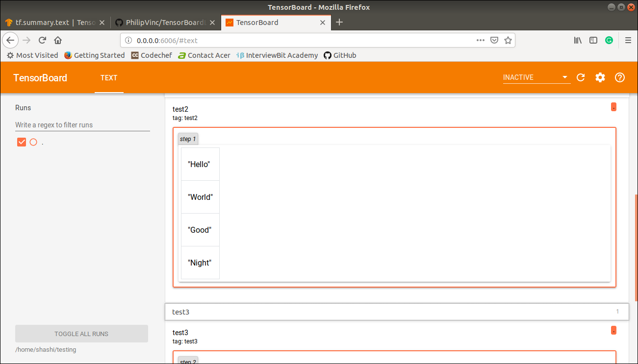Screen dimensions: 638x364
Task: Open GitHub bookmark
Action: 340,55
